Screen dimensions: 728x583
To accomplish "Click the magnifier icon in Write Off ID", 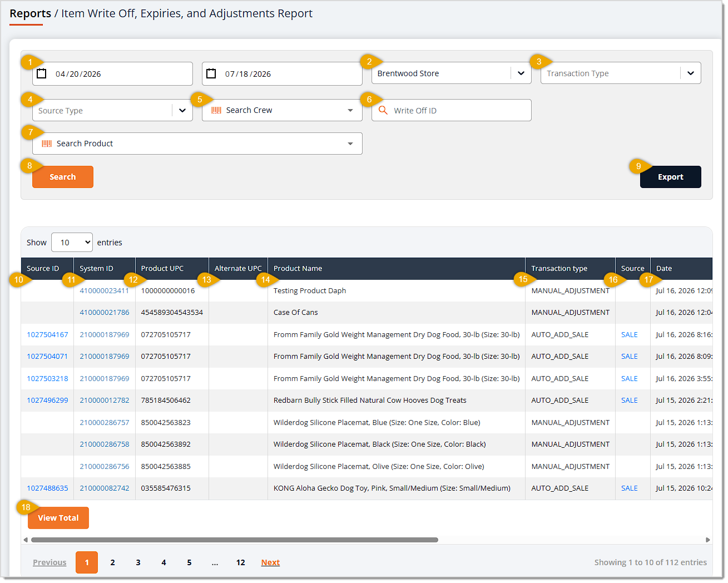I will (383, 110).
